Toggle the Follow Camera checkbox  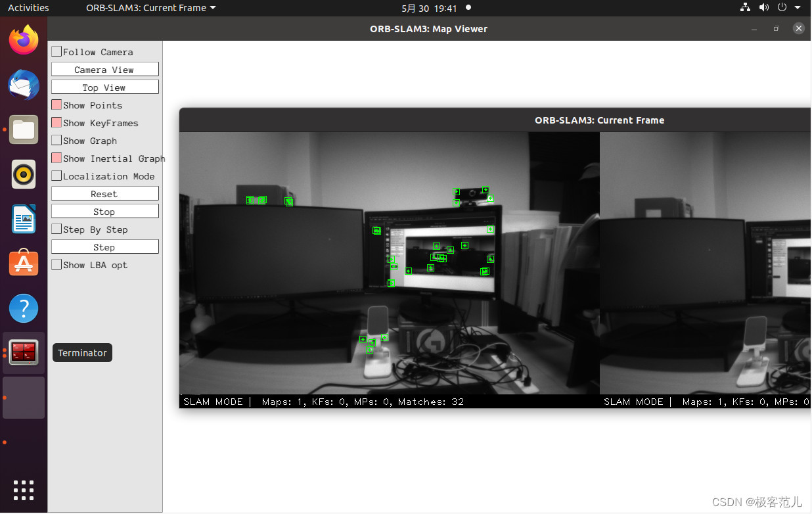pyautogui.click(x=56, y=51)
